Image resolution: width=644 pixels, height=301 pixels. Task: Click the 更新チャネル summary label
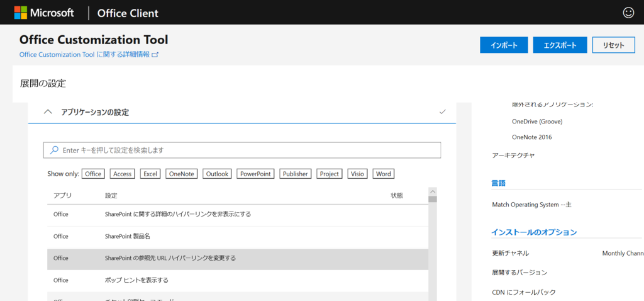coord(511,253)
